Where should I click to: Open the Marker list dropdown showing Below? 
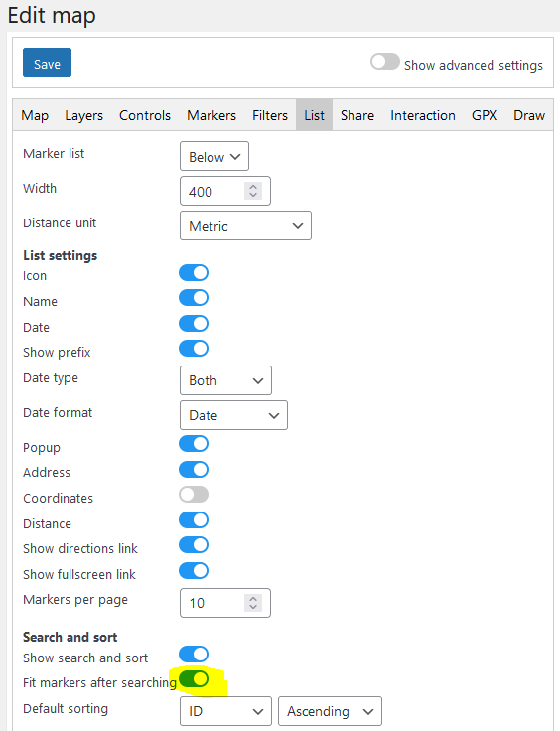click(214, 156)
